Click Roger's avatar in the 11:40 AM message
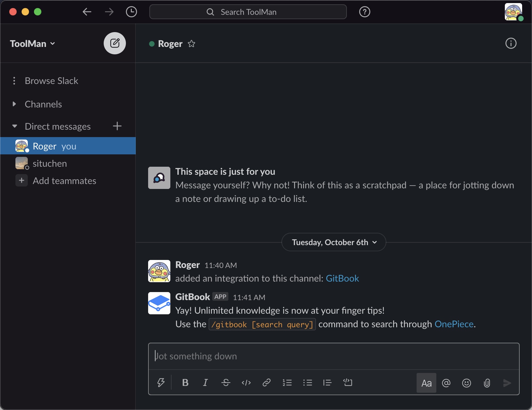The height and width of the screenshot is (410, 532). [159, 271]
